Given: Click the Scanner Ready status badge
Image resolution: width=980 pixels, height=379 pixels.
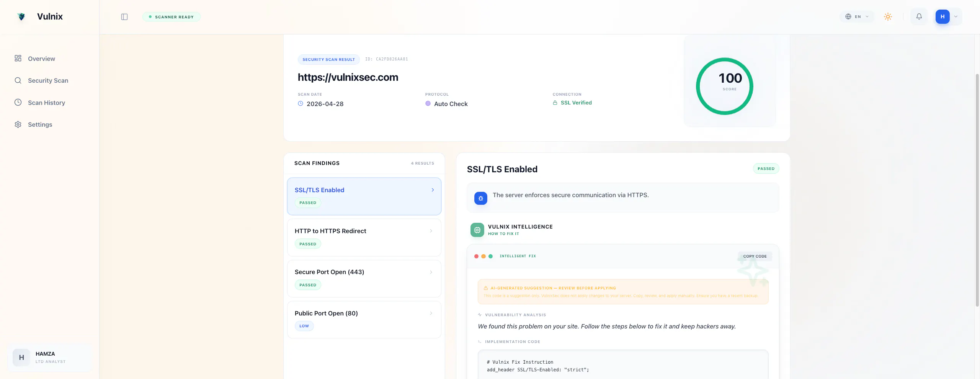Looking at the screenshot, I should point(171,17).
